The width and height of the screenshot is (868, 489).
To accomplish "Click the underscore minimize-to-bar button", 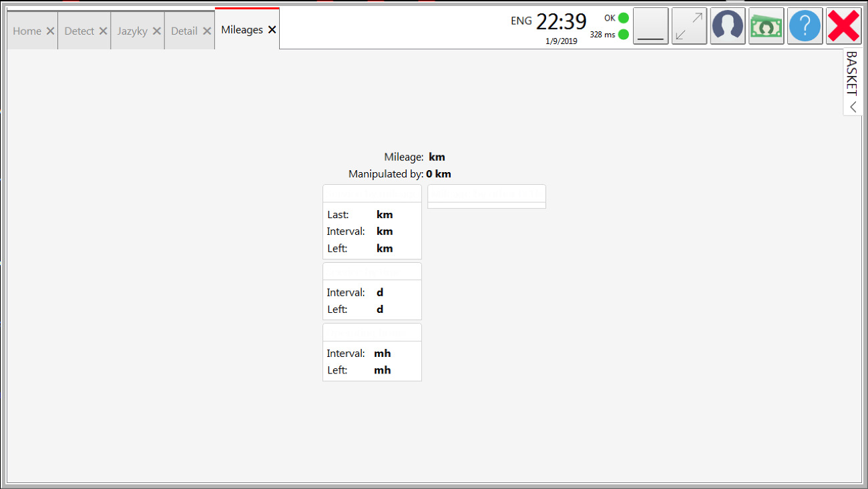I will [x=650, y=26].
